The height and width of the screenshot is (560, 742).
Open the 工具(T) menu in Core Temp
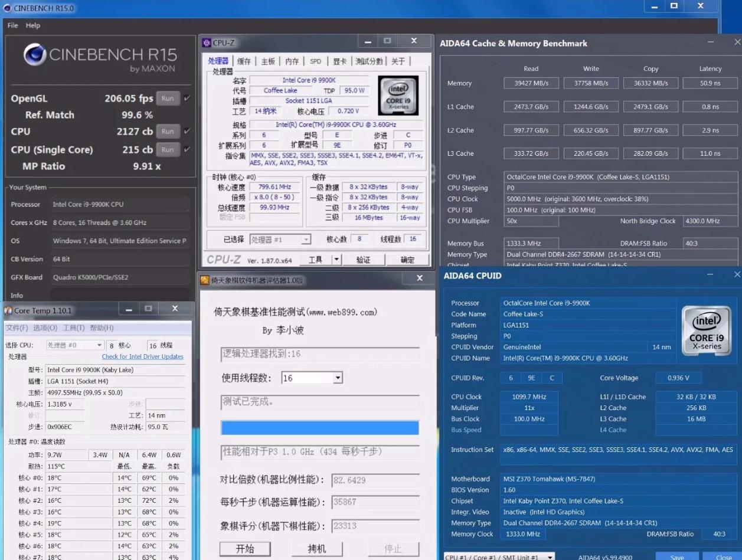(x=74, y=328)
